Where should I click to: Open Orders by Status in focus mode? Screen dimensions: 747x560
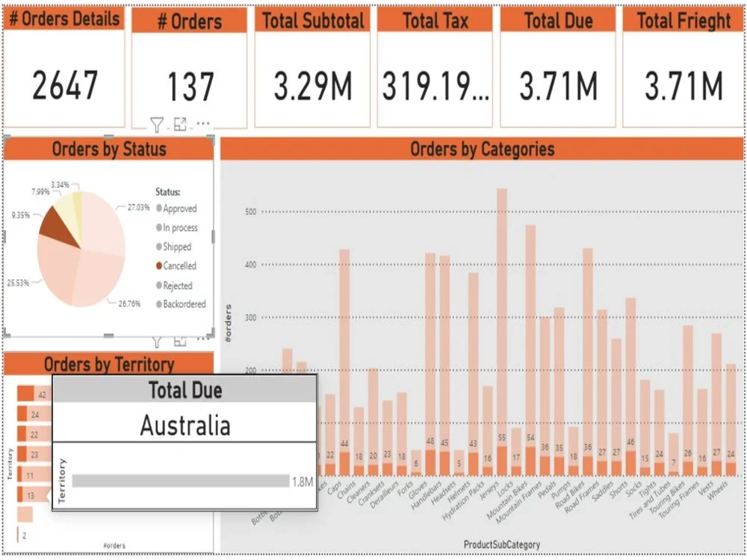coord(179,343)
